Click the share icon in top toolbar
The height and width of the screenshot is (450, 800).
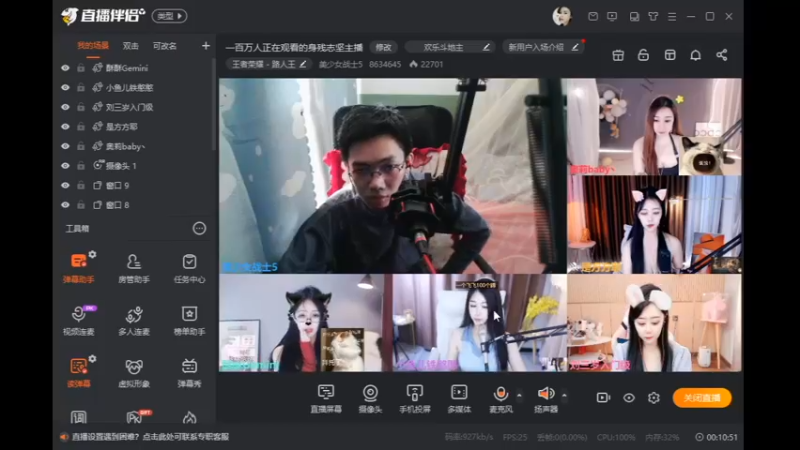click(x=721, y=55)
